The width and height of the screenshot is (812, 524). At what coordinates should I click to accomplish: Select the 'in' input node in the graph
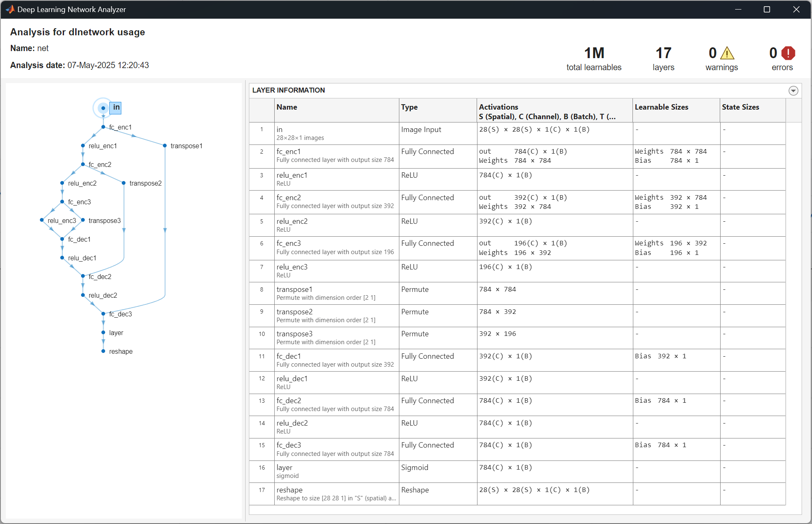click(x=103, y=108)
